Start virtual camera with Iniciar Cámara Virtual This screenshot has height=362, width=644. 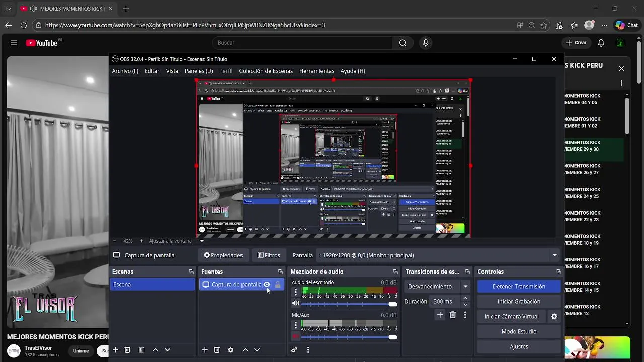[511, 316]
